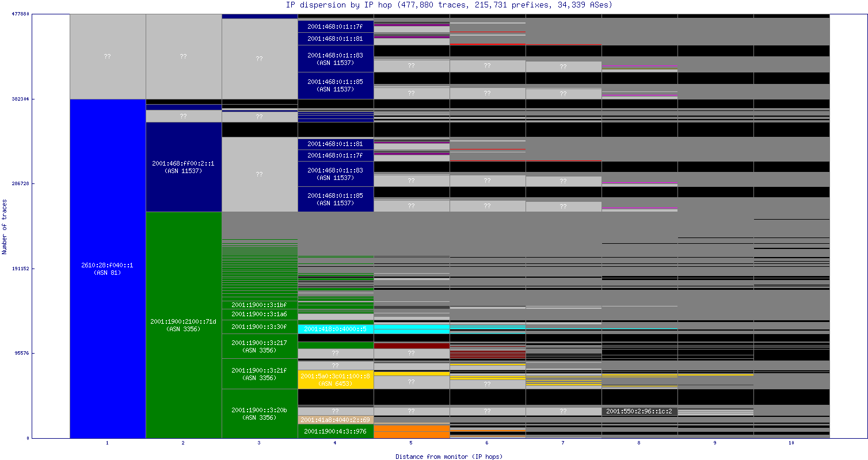The height and width of the screenshot is (460, 868).
Task: Click the x-axis tick label 4
Action: point(336,443)
